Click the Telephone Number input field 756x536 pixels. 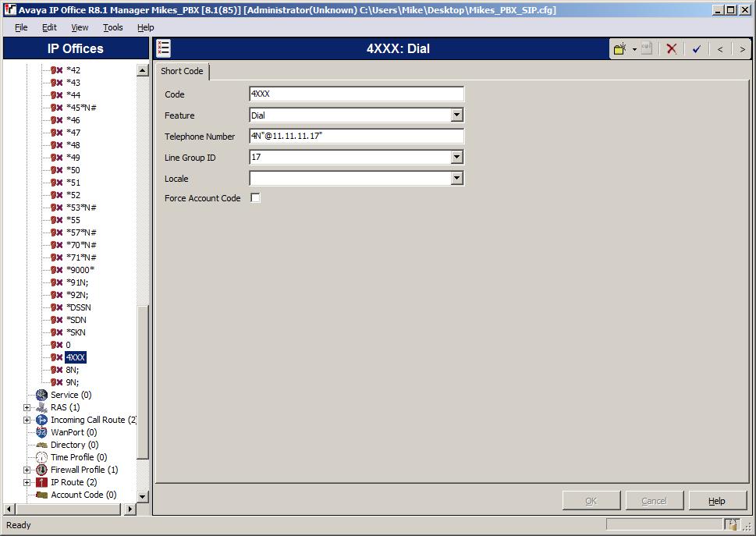click(357, 136)
